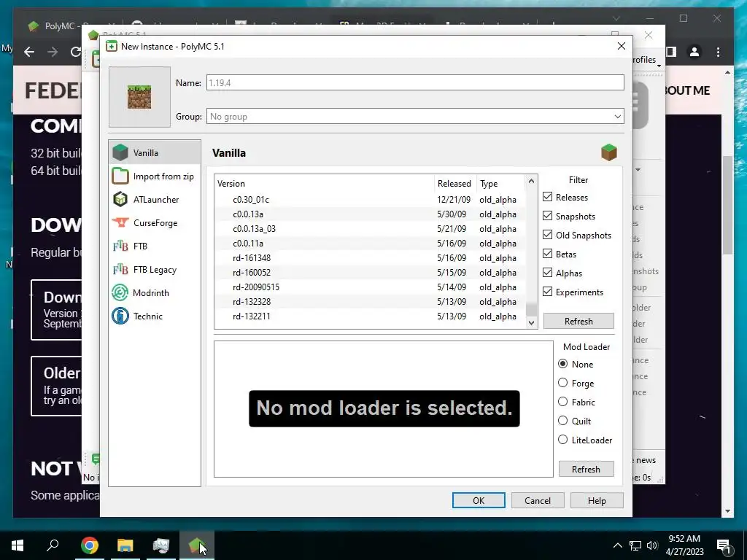Open the ATLauncher source icon

point(120,200)
